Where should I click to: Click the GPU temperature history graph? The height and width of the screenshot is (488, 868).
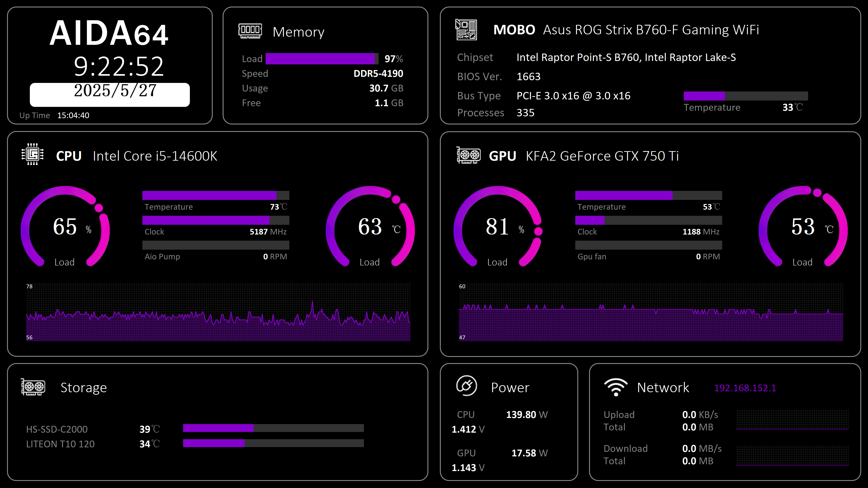651,312
